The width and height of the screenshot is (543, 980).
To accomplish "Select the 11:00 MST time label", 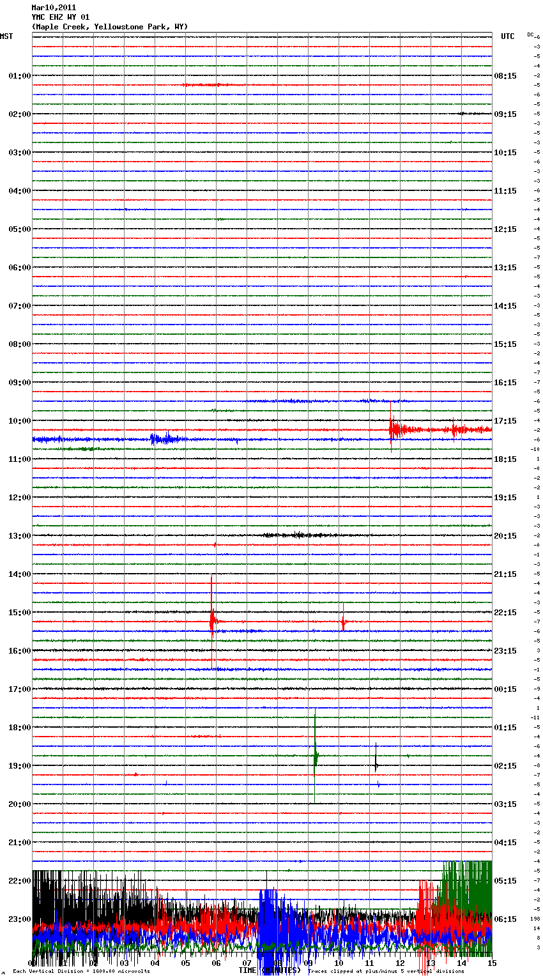I will (20, 459).
